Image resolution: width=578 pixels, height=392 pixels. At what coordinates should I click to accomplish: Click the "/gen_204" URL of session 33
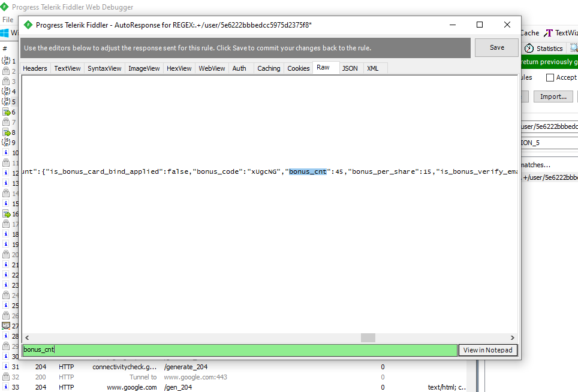[x=178, y=387]
